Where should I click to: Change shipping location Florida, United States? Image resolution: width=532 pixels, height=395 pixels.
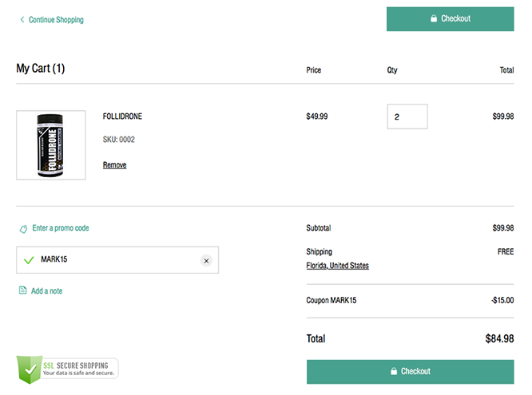pyautogui.click(x=337, y=266)
